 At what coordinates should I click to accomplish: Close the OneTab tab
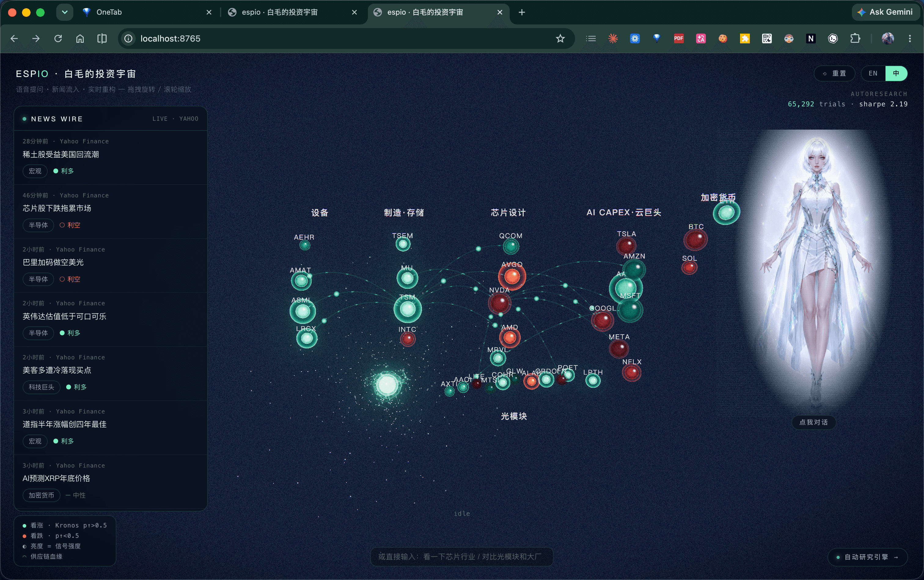tap(209, 12)
